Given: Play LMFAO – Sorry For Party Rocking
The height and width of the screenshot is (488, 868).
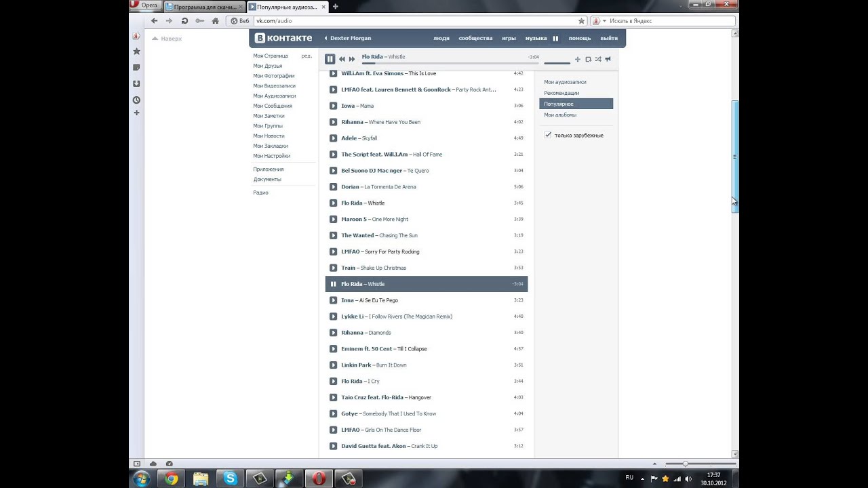Looking at the screenshot, I should 333,251.
